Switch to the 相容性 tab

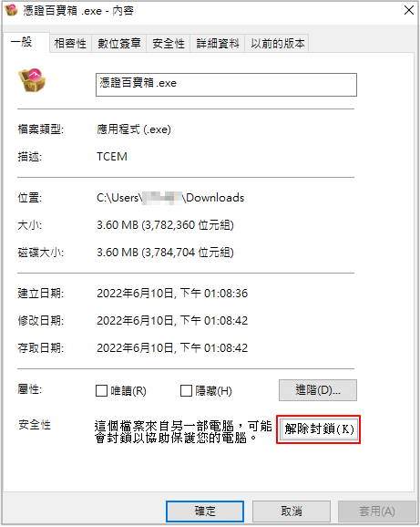pos(70,44)
